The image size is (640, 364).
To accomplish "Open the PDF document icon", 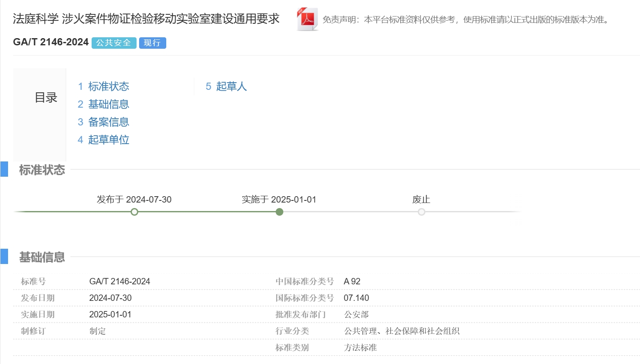I will (307, 19).
